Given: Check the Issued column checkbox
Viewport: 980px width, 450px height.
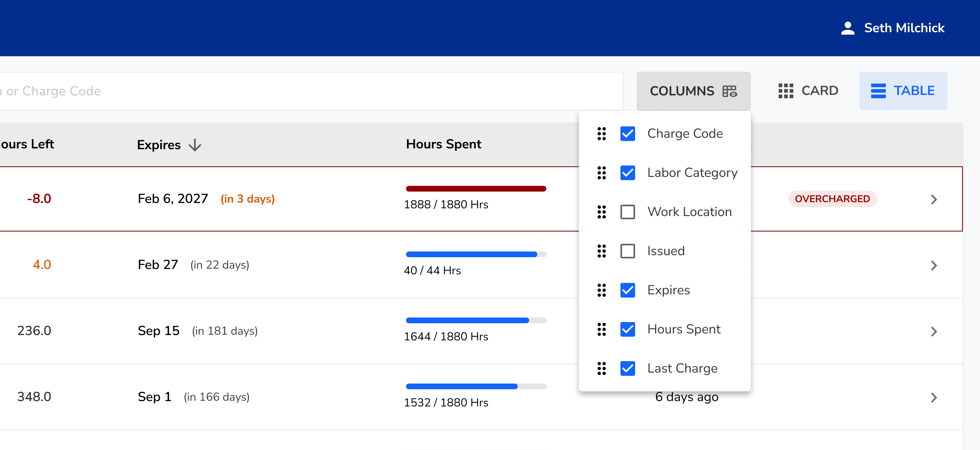Looking at the screenshot, I should (627, 251).
